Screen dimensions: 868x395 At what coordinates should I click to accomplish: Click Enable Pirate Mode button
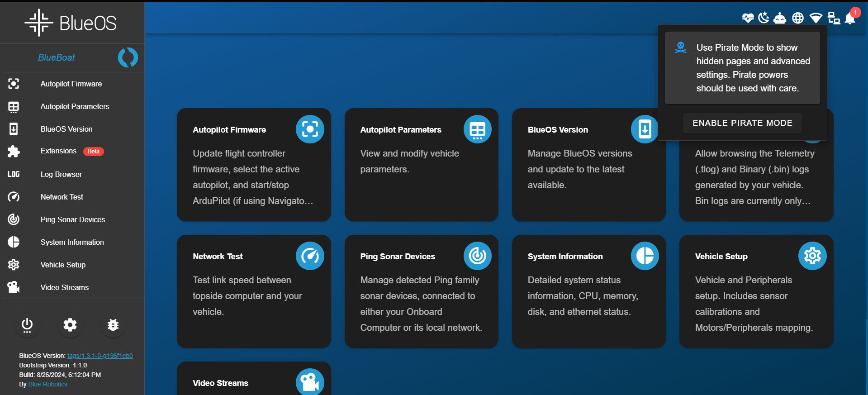[x=742, y=123]
